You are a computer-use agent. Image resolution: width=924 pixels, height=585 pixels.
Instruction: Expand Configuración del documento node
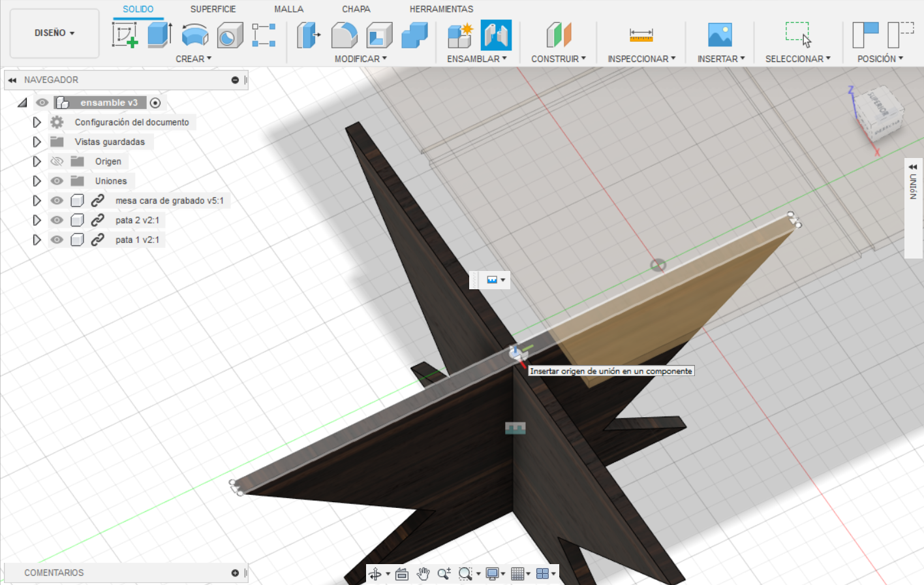point(37,122)
